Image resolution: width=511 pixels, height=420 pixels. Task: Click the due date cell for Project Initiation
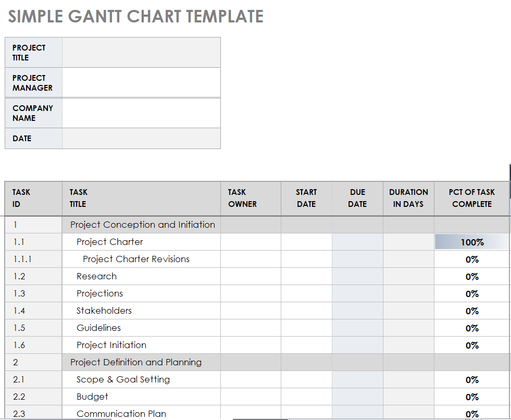[357, 345]
